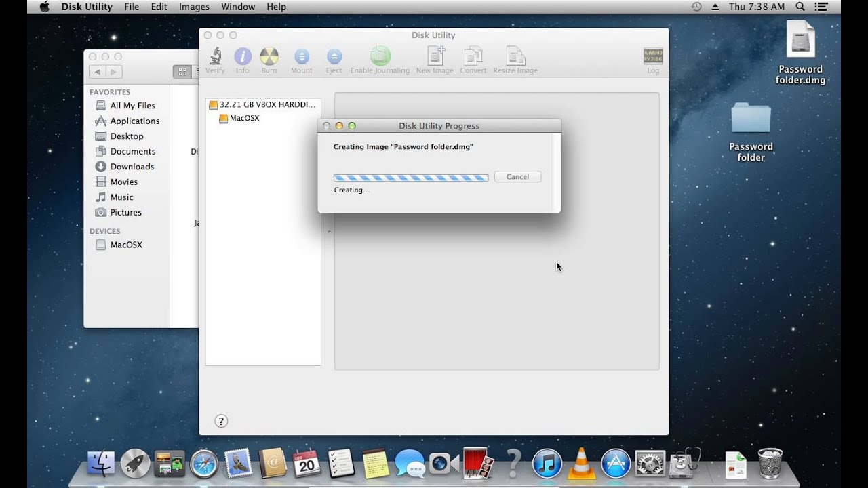
Task: Open the Images menu
Action: point(194,7)
